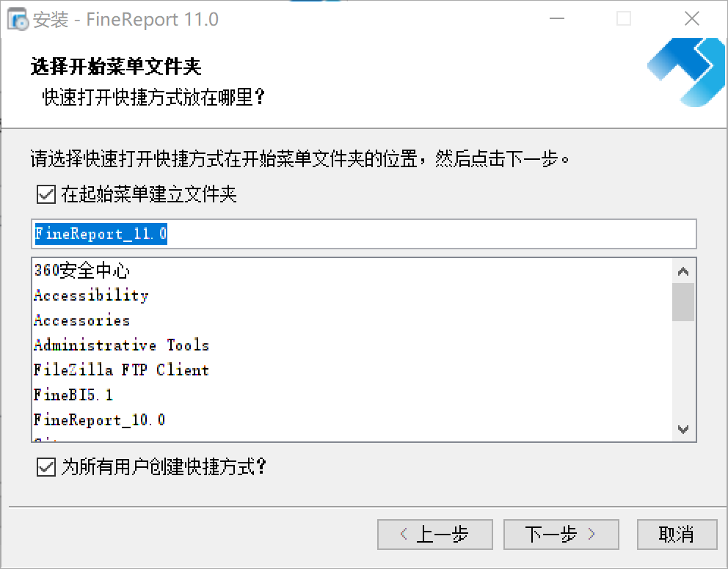Cancel the installation with 取消
The image size is (728, 569).
coord(676,535)
